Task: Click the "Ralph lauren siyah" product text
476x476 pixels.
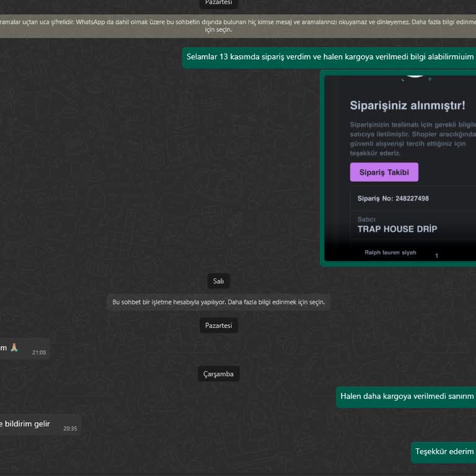Action: [390, 252]
